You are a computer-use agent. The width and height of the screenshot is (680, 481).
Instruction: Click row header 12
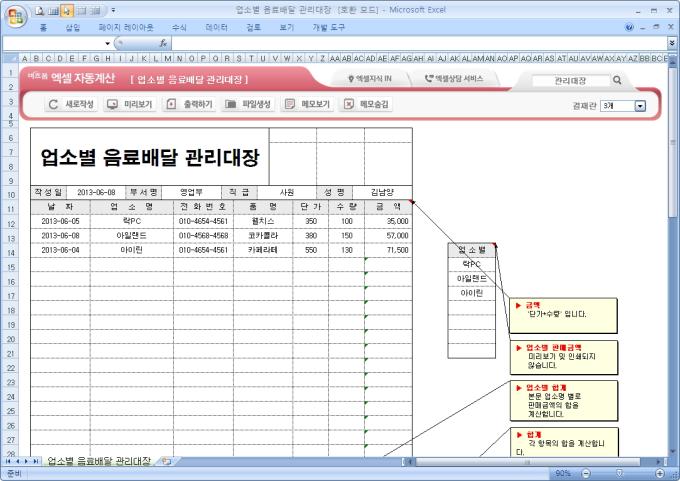point(11,224)
